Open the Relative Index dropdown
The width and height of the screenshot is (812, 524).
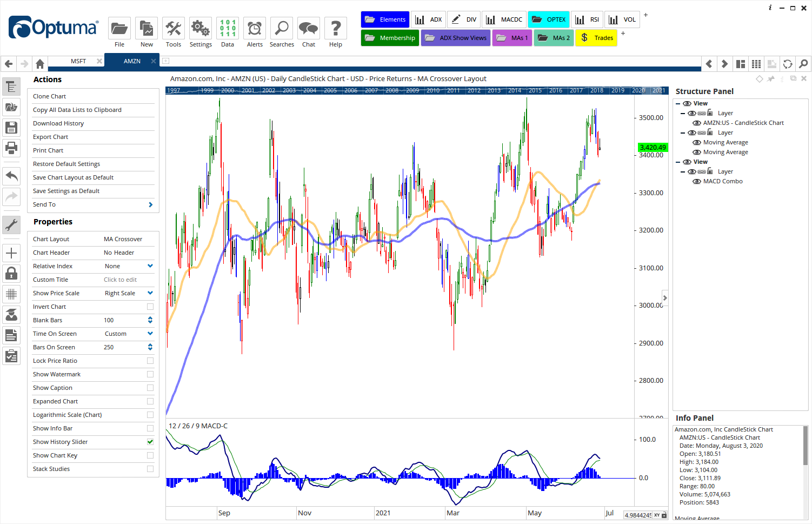pyautogui.click(x=150, y=266)
